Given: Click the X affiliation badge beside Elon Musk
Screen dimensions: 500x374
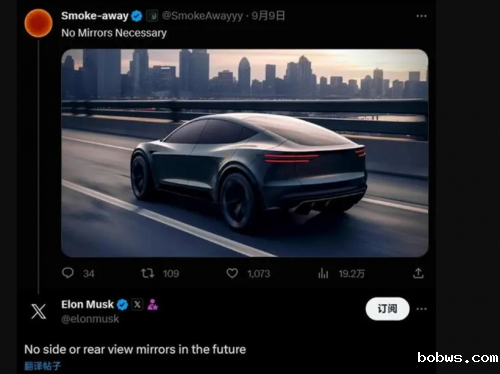Looking at the screenshot, I should (137, 304).
